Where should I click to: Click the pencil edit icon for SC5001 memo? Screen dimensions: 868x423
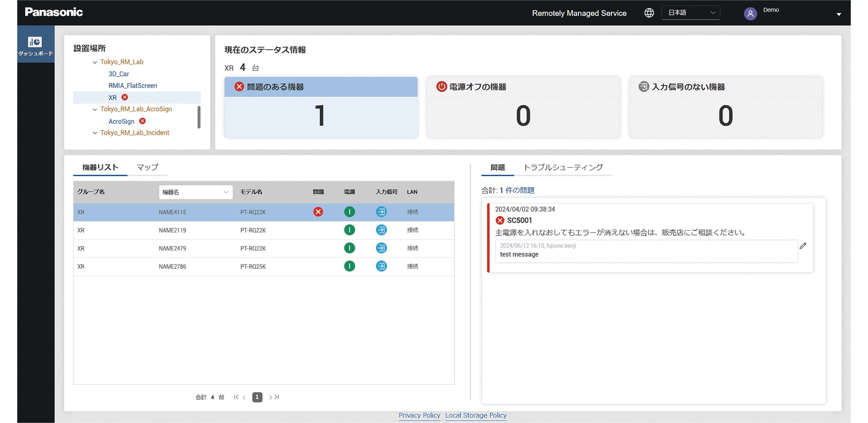tap(803, 246)
